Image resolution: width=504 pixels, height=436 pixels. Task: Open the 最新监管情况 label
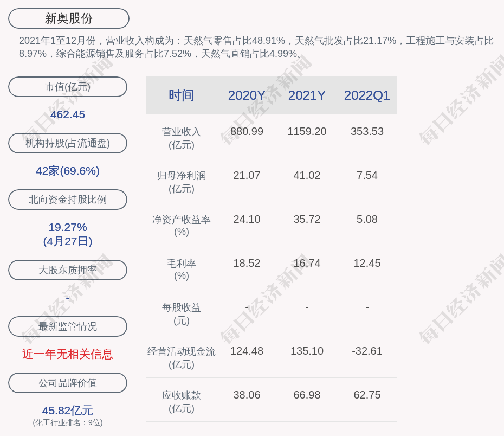[68, 326]
